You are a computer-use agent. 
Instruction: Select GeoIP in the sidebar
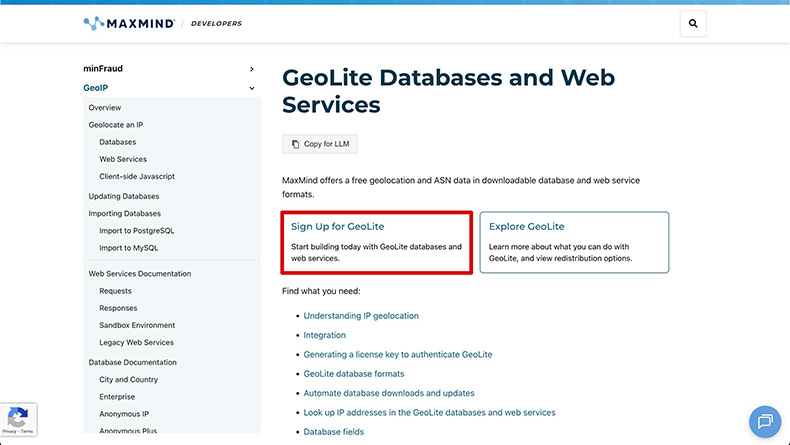coord(96,88)
